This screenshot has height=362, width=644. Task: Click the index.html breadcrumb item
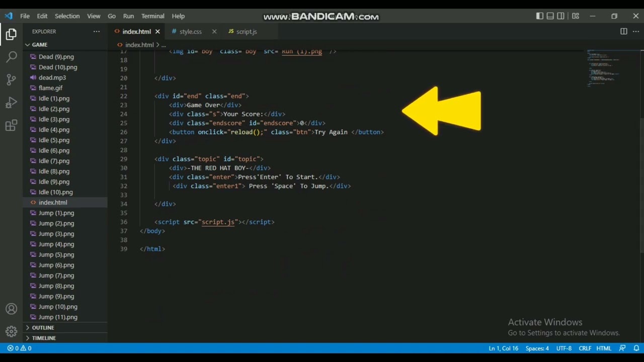click(139, 45)
